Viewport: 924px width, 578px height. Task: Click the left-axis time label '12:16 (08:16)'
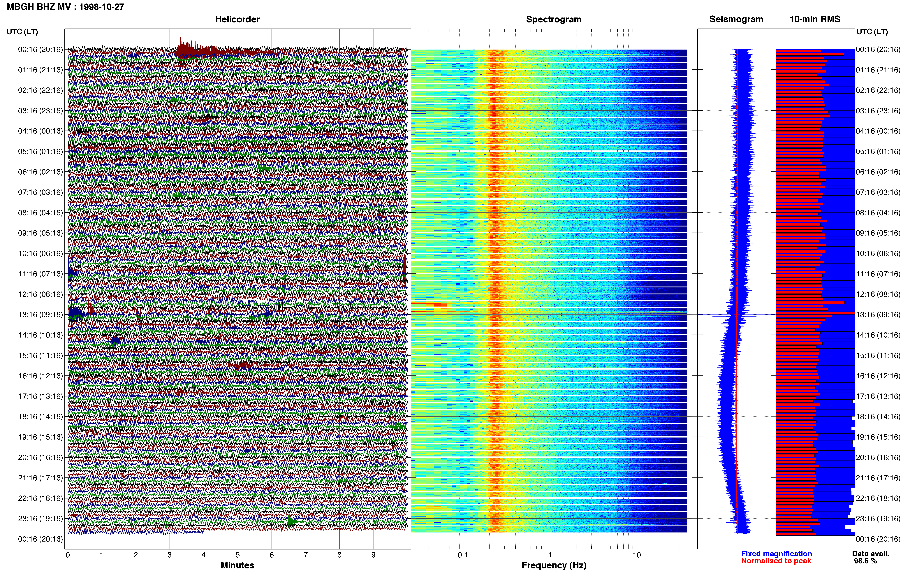click(41, 294)
